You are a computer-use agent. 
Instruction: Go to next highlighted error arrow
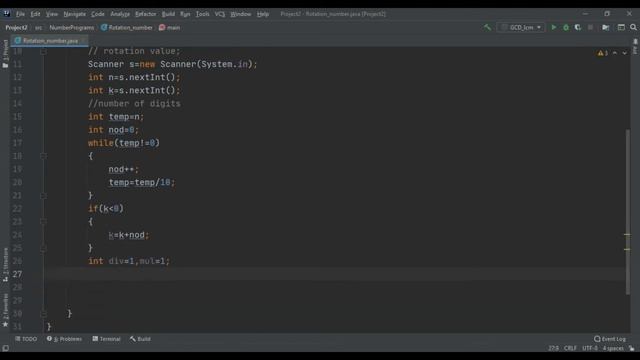click(624, 53)
